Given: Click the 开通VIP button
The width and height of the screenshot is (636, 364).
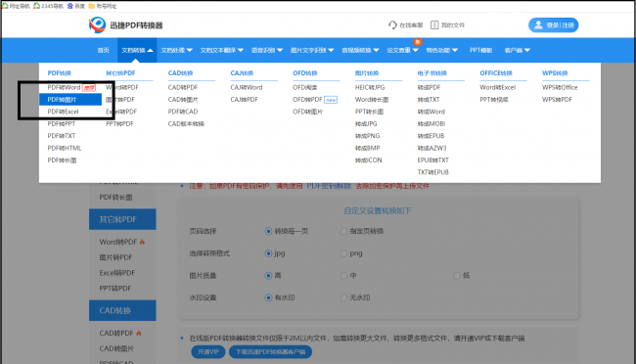Looking at the screenshot, I should pyautogui.click(x=208, y=352).
